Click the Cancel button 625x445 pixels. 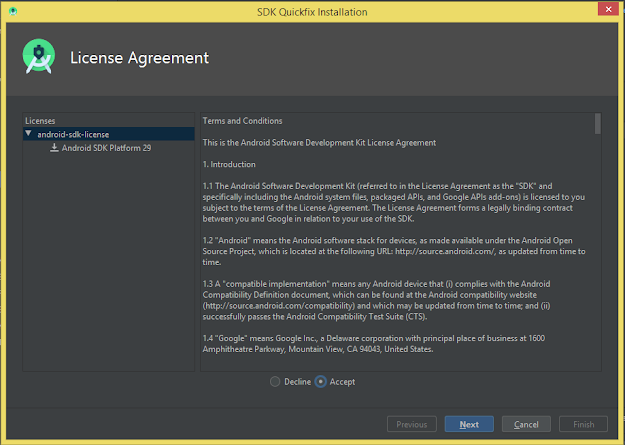[526, 424]
